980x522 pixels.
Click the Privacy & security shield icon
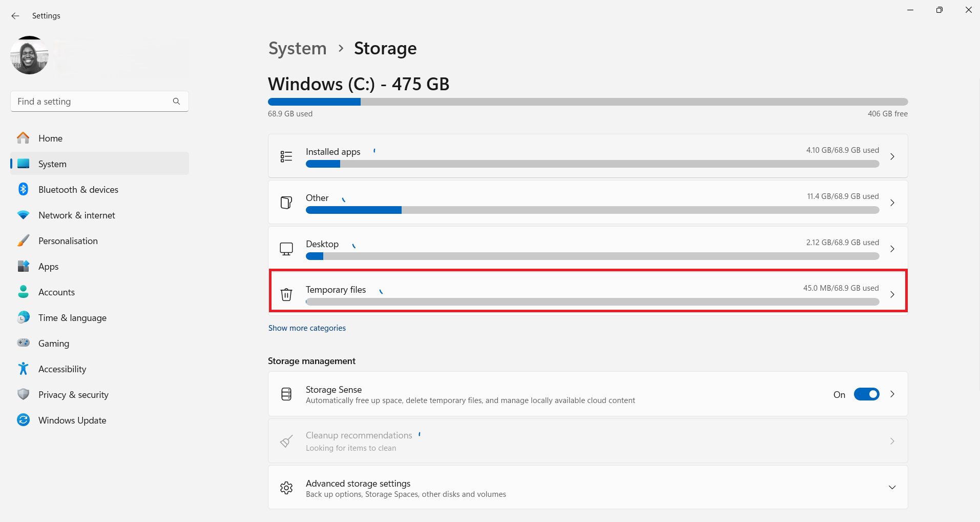click(24, 394)
